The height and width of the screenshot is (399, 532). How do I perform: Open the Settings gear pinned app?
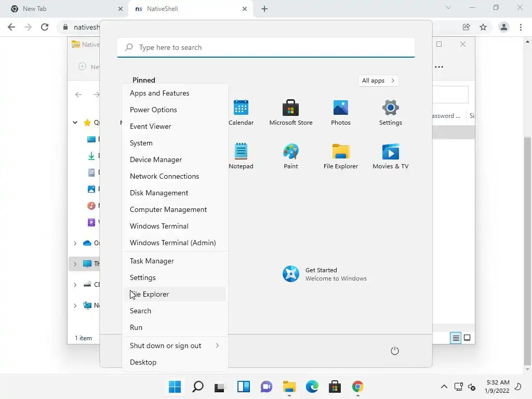[x=391, y=112]
